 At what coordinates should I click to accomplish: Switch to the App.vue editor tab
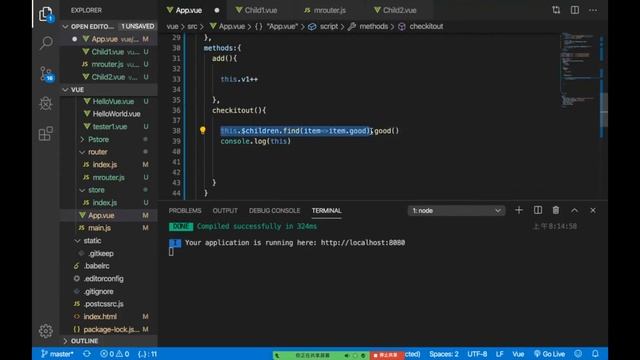(x=188, y=10)
